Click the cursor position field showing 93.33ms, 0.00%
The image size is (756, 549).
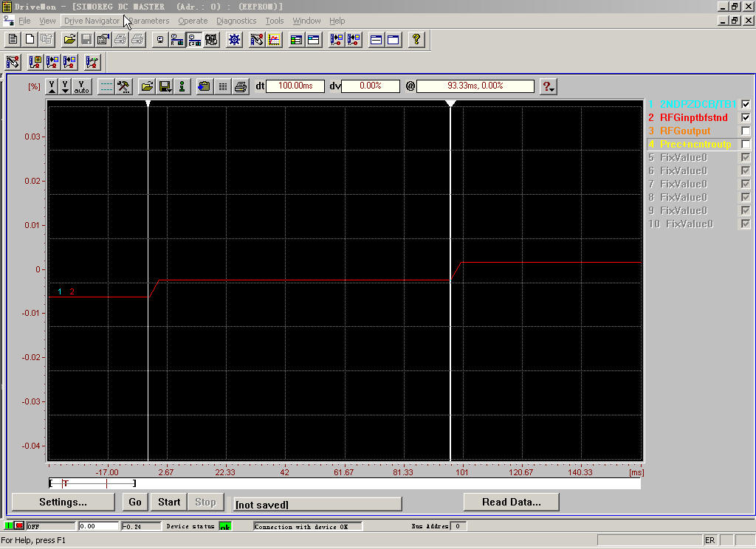(475, 86)
